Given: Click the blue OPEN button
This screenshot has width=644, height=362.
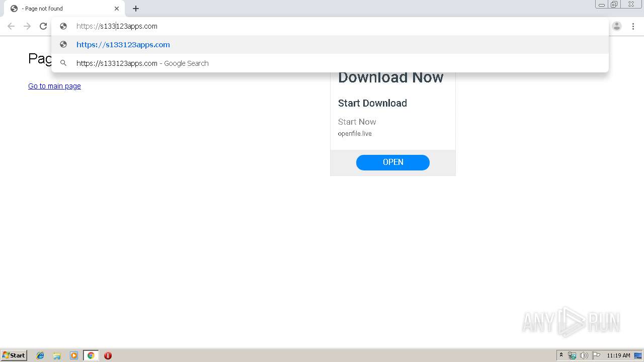Looking at the screenshot, I should (x=393, y=162).
